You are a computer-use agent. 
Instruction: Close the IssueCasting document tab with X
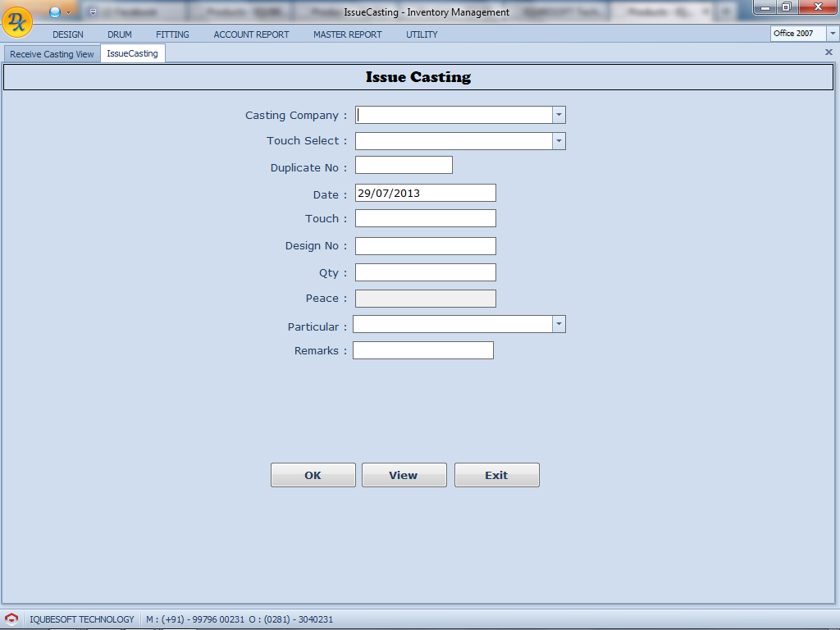829,52
